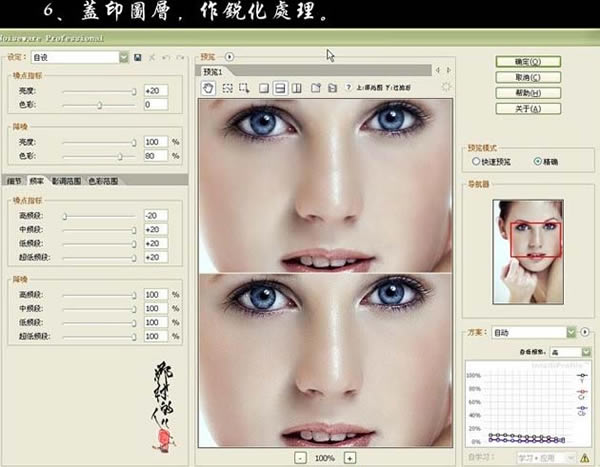Save preset with floppy disk icon
Image resolution: width=600 pixels, height=467 pixels.
tap(138, 57)
